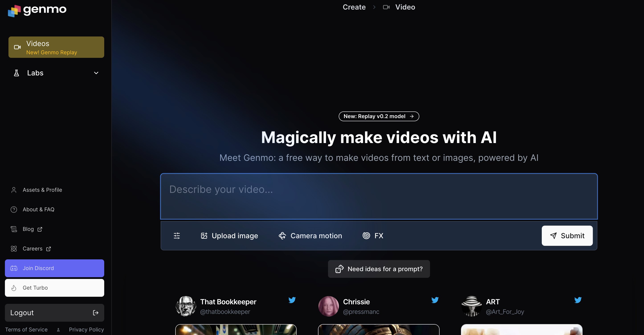
Task: Open the FX effects menu
Action: click(x=373, y=236)
